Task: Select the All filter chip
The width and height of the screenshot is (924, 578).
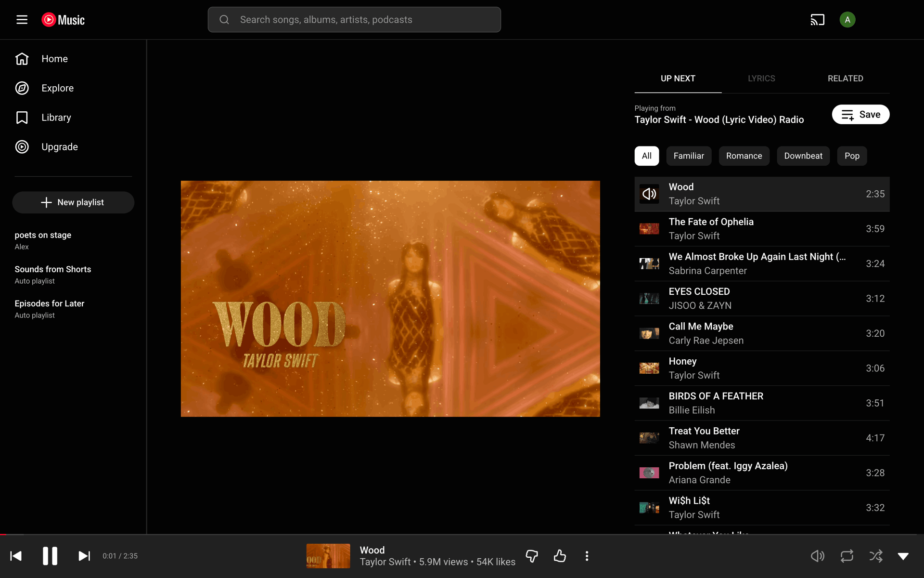Action: pyautogui.click(x=646, y=156)
